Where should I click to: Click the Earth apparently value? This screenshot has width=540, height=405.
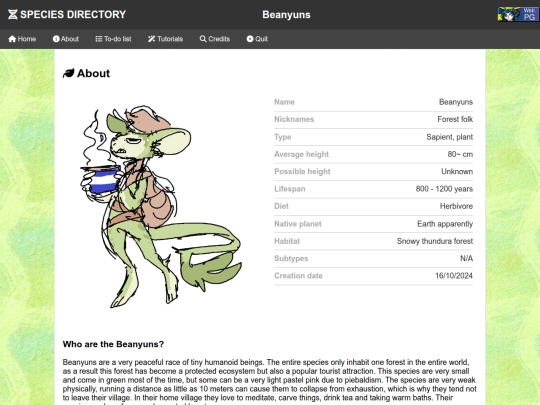pos(445,224)
